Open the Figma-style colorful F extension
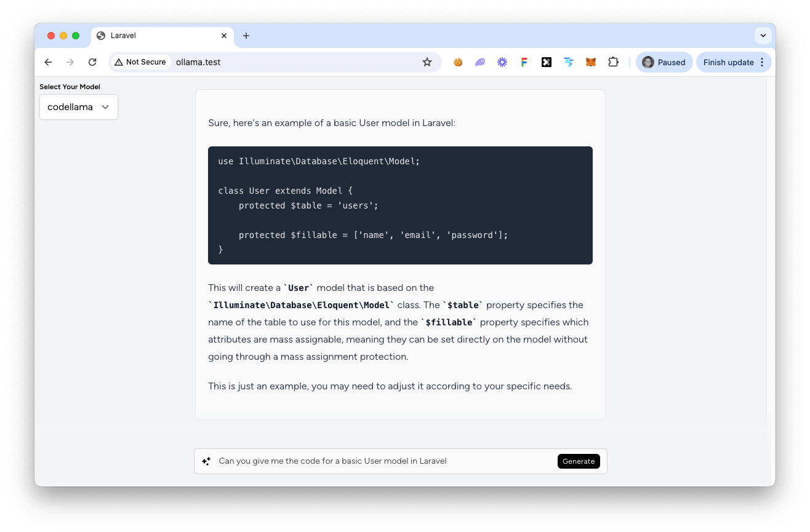 (x=524, y=62)
